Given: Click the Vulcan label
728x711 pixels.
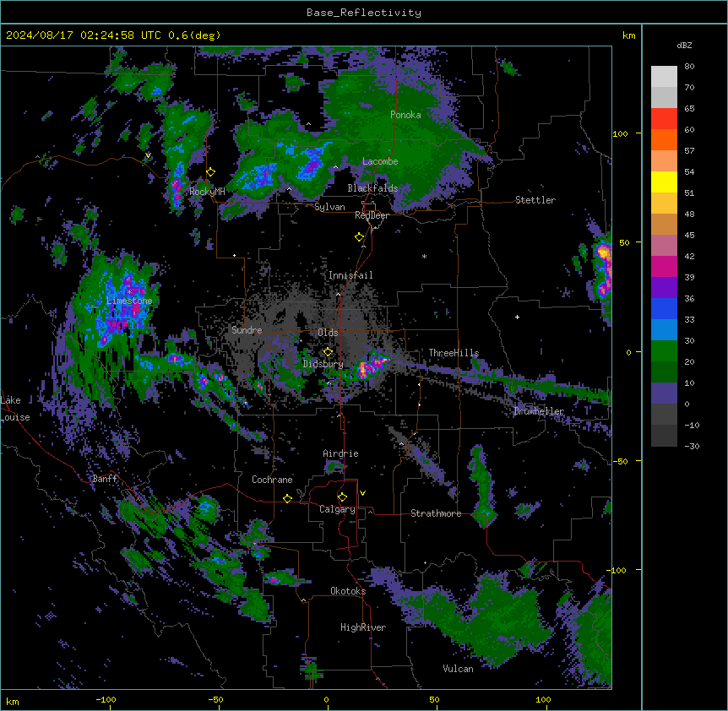Looking at the screenshot, I should (x=459, y=669).
